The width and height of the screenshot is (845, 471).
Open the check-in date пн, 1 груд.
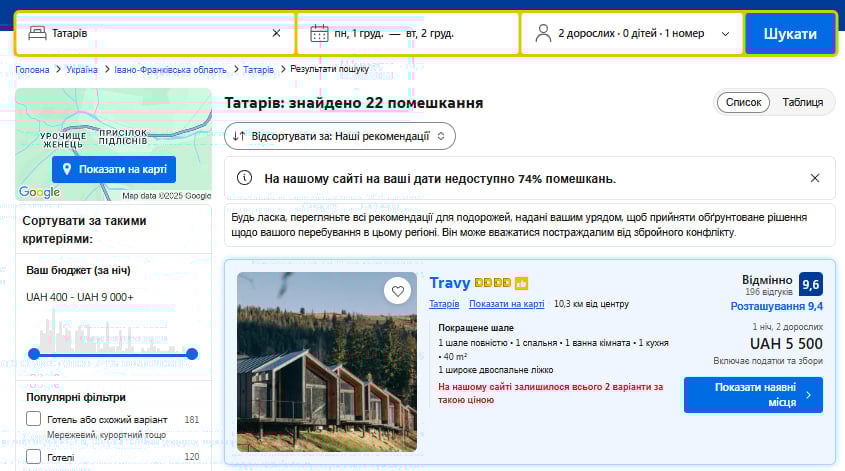pos(358,33)
